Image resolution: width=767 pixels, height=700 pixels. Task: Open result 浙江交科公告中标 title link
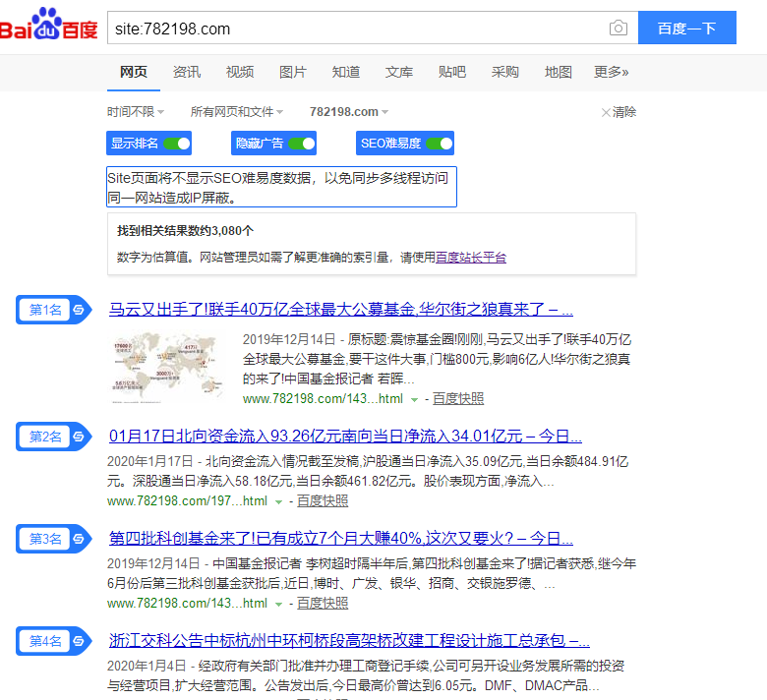tap(349, 640)
